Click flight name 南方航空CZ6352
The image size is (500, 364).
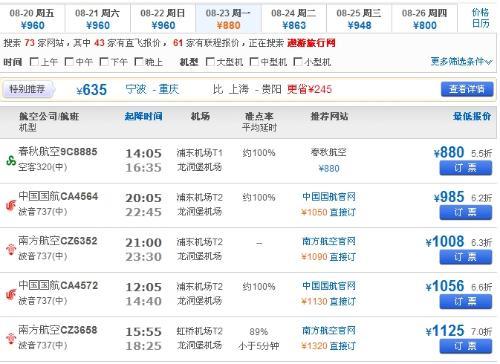(x=58, y=241)
